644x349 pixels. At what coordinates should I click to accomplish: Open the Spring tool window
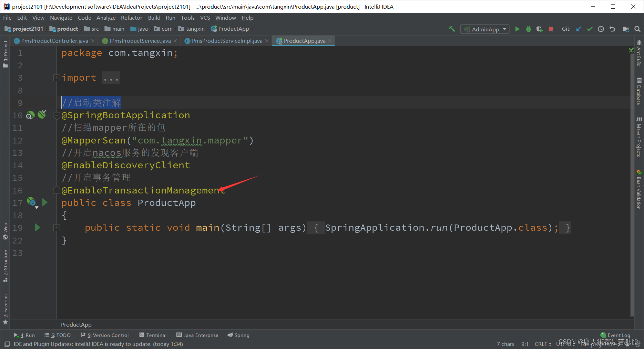[x=238, y=335]
